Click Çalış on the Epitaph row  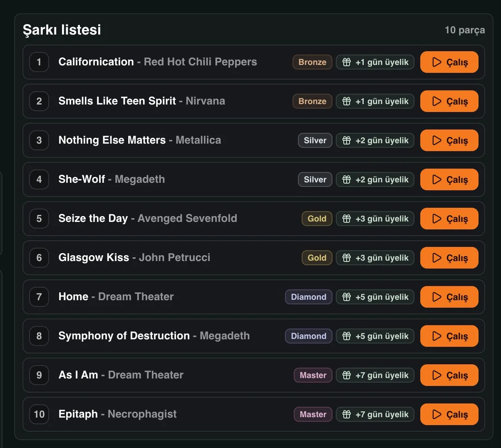449,414
